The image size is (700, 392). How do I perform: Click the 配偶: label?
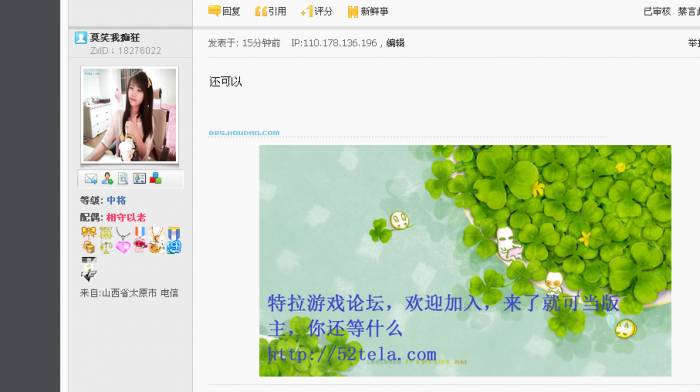coord(92,217)
